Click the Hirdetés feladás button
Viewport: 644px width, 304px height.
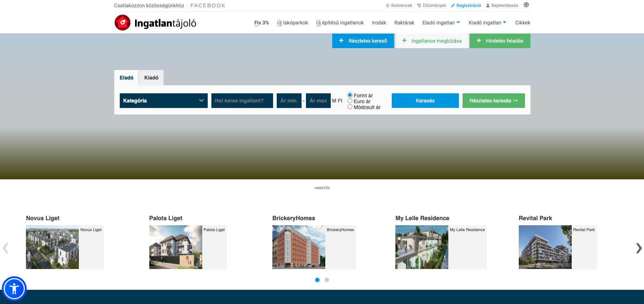pos(500,41)
